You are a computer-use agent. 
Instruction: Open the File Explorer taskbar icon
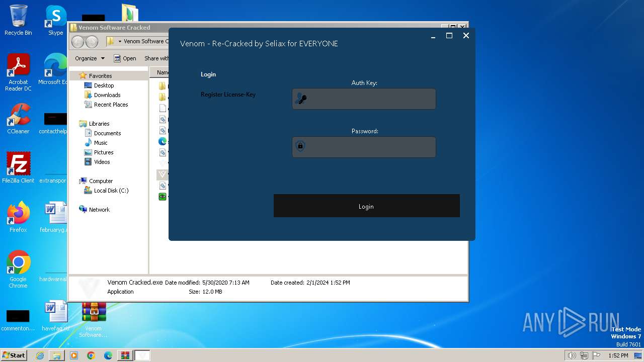click(x=57, y=355)
